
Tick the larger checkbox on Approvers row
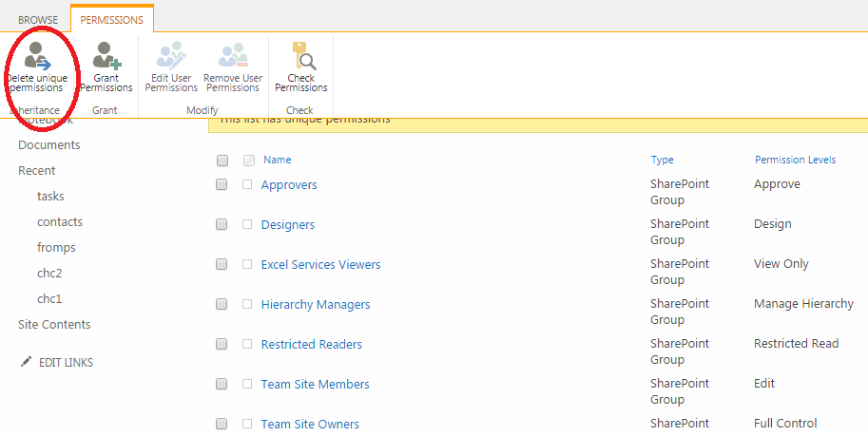tap(222, 184)
